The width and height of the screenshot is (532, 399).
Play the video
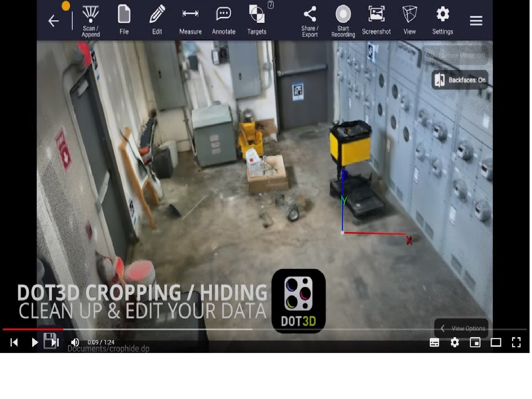tap(35, 342)
